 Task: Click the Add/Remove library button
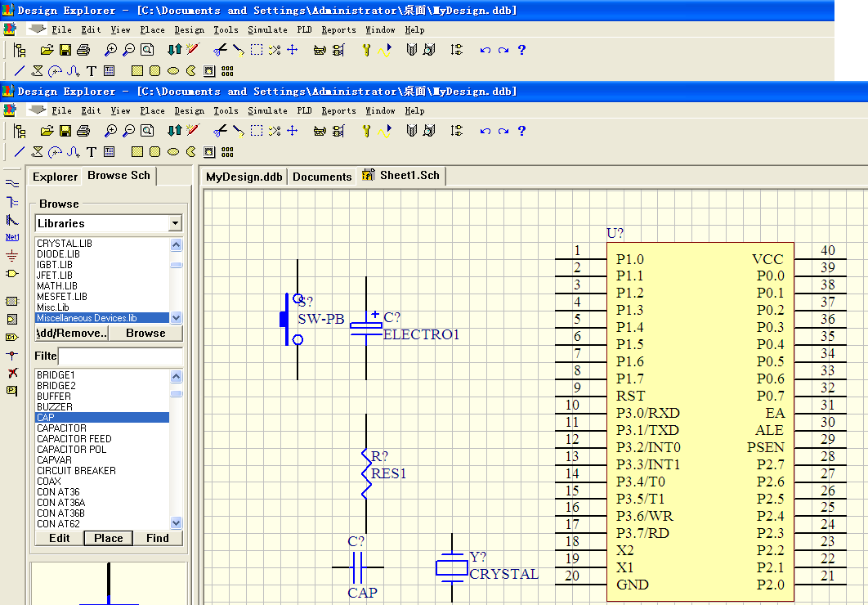[72, 333]
